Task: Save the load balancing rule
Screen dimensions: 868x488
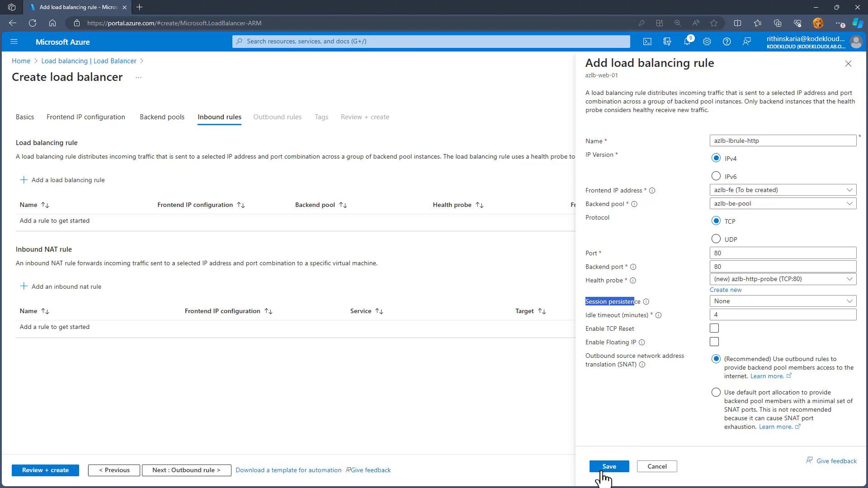Action: pos(609,467)
